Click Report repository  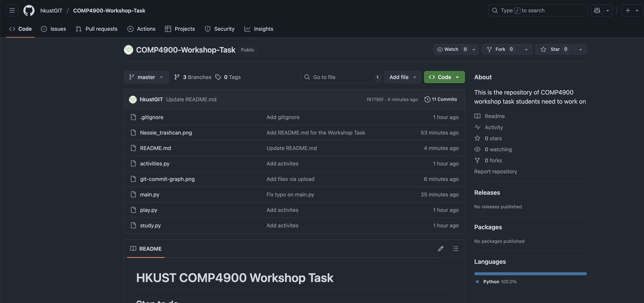coord(495,172)
